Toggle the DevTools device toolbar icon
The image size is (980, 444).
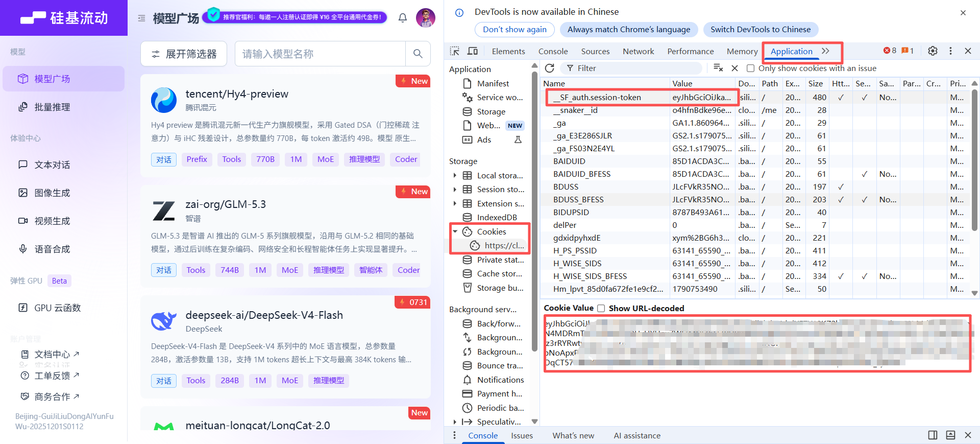click(473, 51)
